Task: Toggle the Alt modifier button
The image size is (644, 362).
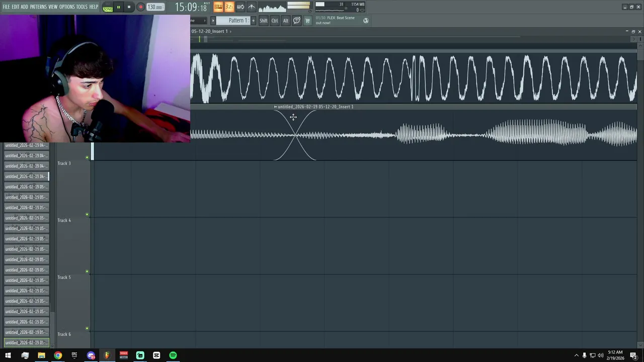Action: pos(286,21)
